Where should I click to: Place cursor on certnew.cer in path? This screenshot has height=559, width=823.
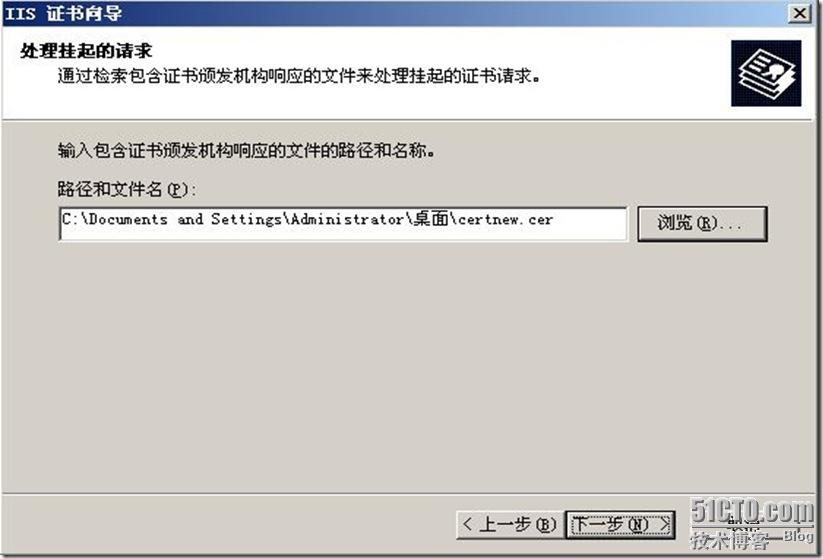pyautogui.click(x=505, y=219)
